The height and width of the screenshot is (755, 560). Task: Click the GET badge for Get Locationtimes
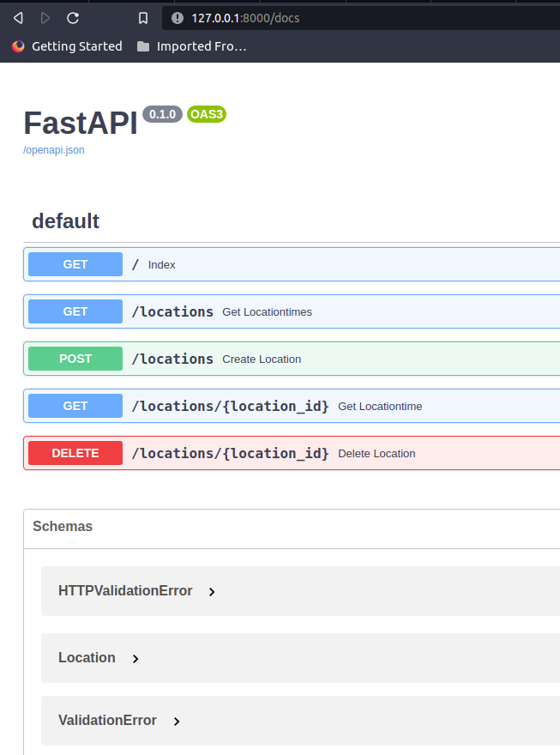75,311
